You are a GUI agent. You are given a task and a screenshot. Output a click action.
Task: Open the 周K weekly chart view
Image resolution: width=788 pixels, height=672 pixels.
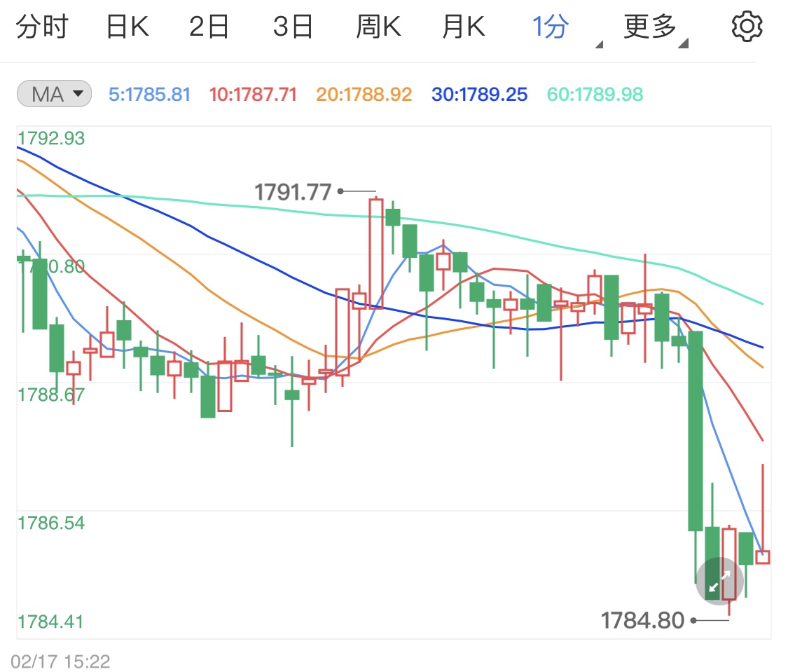(378, 25)
